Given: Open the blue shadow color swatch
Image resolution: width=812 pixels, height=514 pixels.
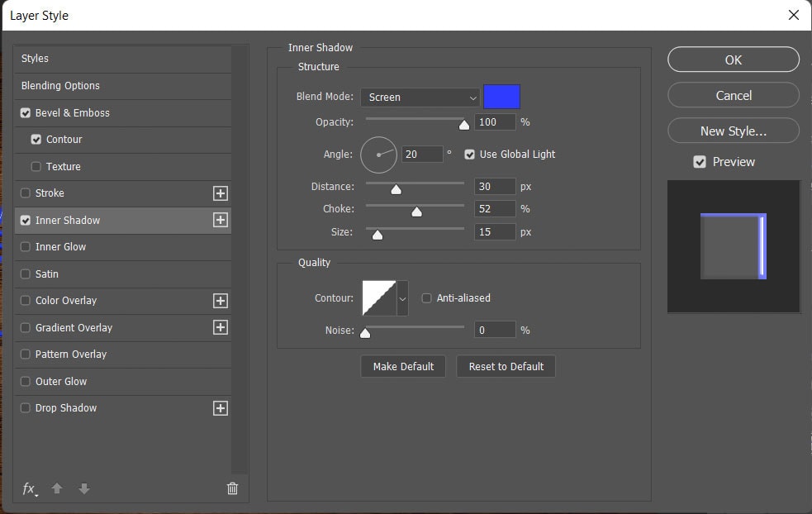Looking at the screenshot, I should click(501, 97).
